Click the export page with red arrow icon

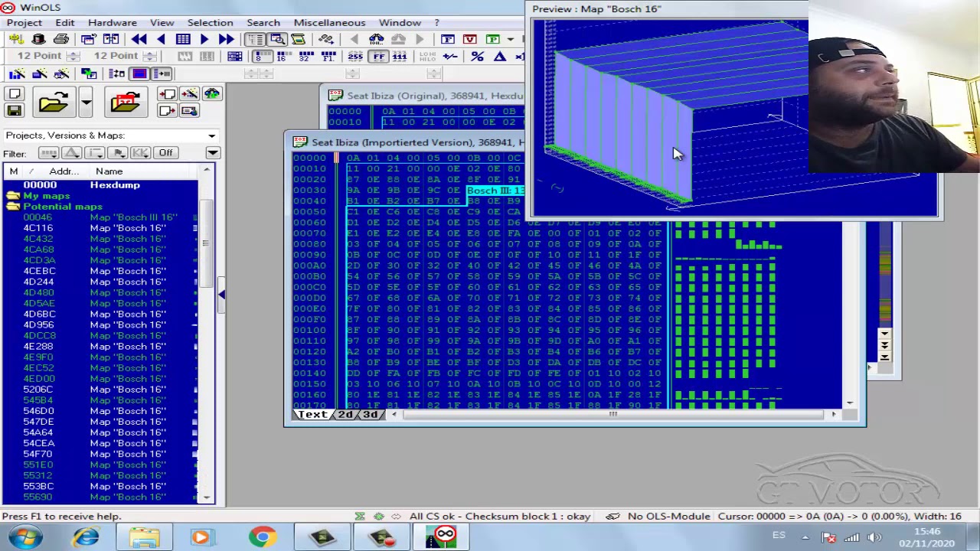pyautogui.click(x=166, y=111)
